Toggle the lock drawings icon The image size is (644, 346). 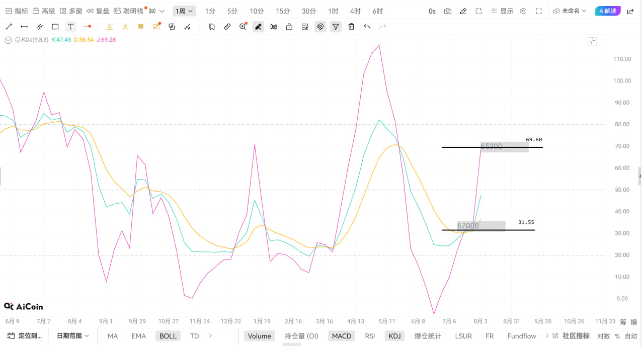tap(289, 27)
